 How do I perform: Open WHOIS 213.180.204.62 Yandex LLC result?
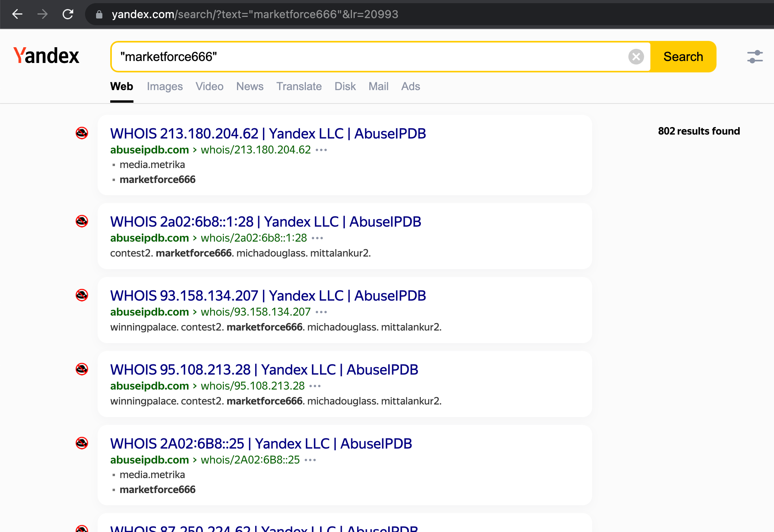[x=268, y=133]
